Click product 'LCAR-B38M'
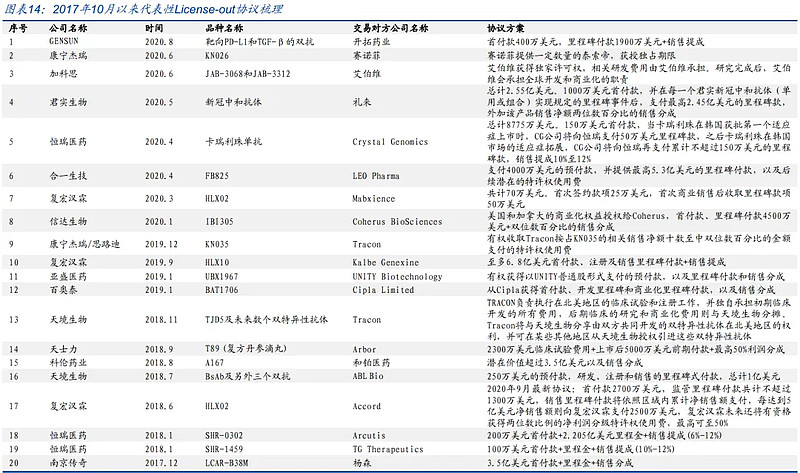 (227, 463)
